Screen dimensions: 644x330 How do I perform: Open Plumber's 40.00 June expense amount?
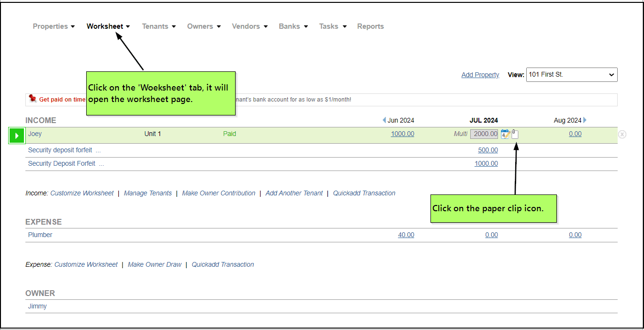coord(406,235)
